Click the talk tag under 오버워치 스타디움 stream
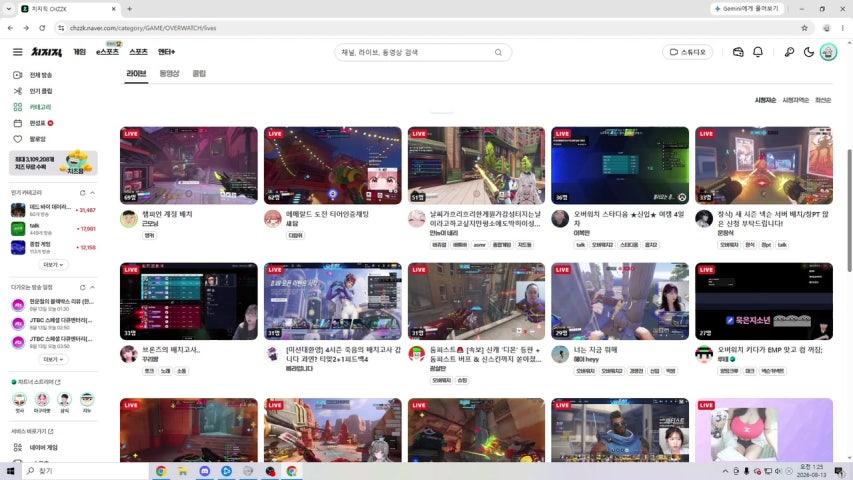 coord(580,245)
